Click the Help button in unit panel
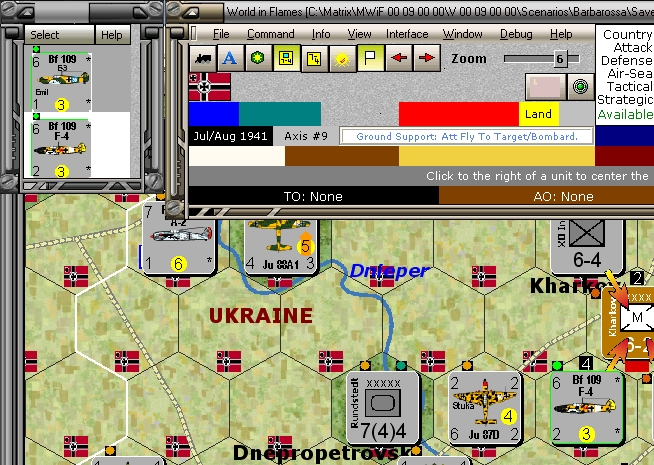This screenshot has height=465, width=654. coord(112,35)
